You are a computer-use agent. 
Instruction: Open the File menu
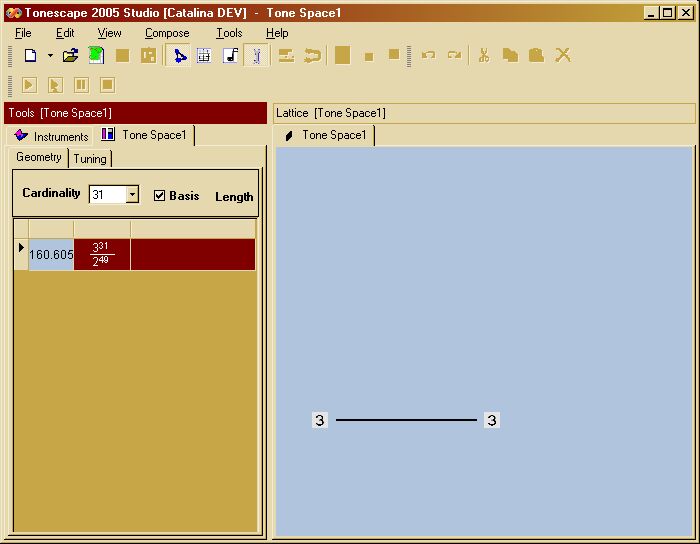(x=23, y=33)
